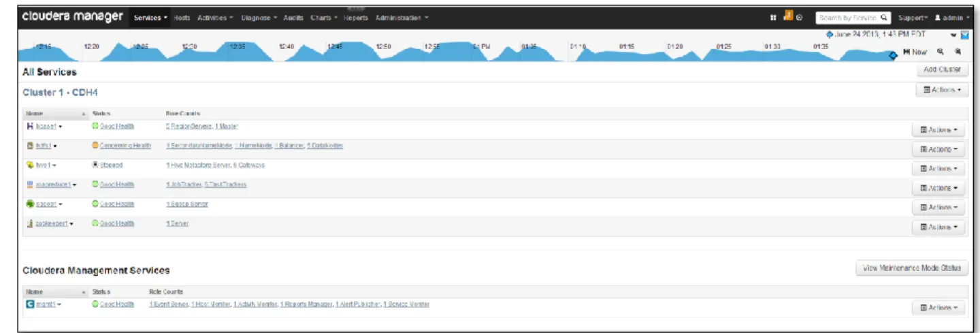This screenshot has height=333, width=980.
Task: Open the Reports page
Action: point(356,18)
